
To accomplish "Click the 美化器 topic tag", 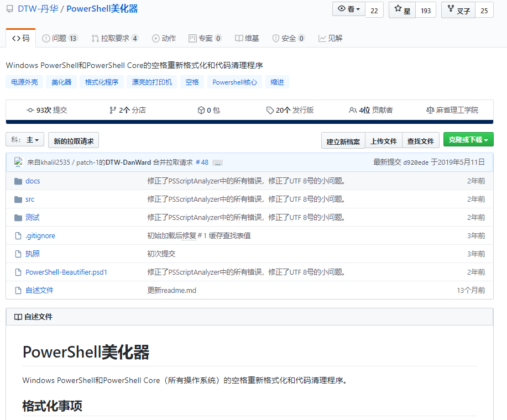I will click(x=61, y=82).
